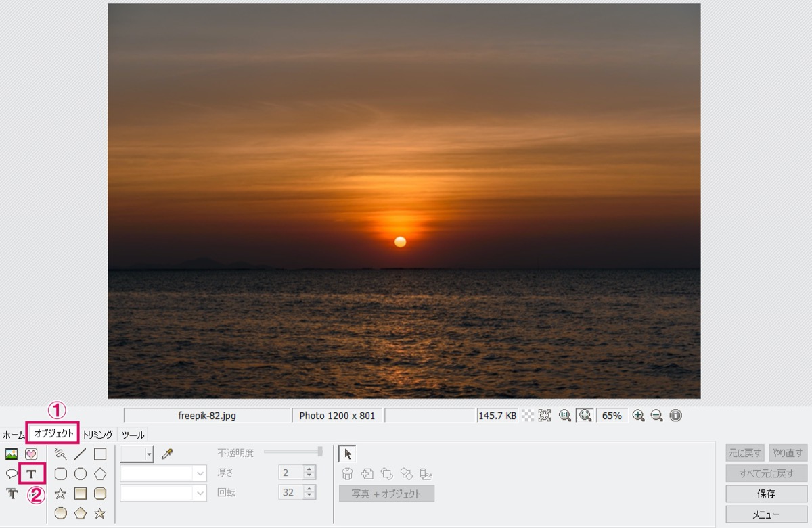Screen dimensions: 812x528
Task: Click the 元に戻す undo button
Action: [x=745, y=453]
